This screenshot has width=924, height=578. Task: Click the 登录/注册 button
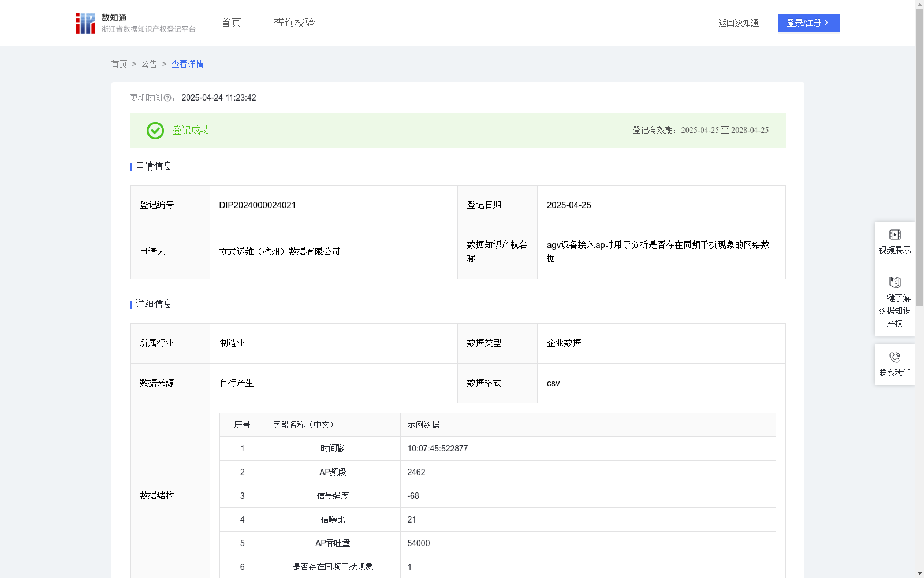[808, 23]
